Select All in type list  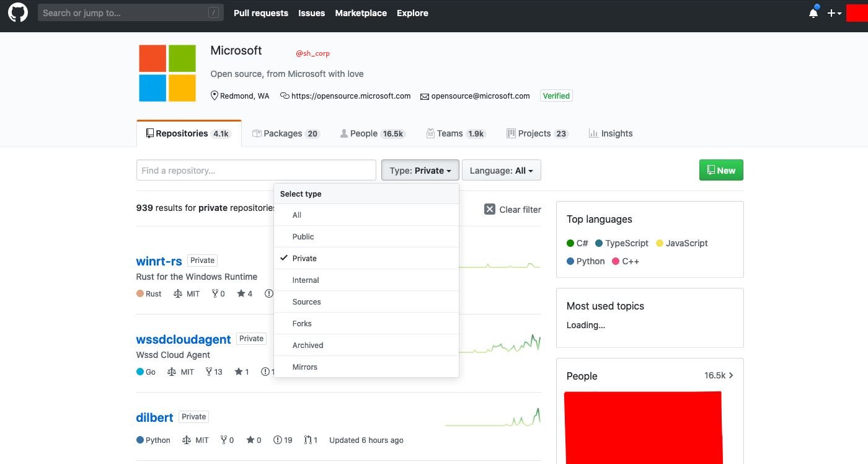[x=366, y=215]
